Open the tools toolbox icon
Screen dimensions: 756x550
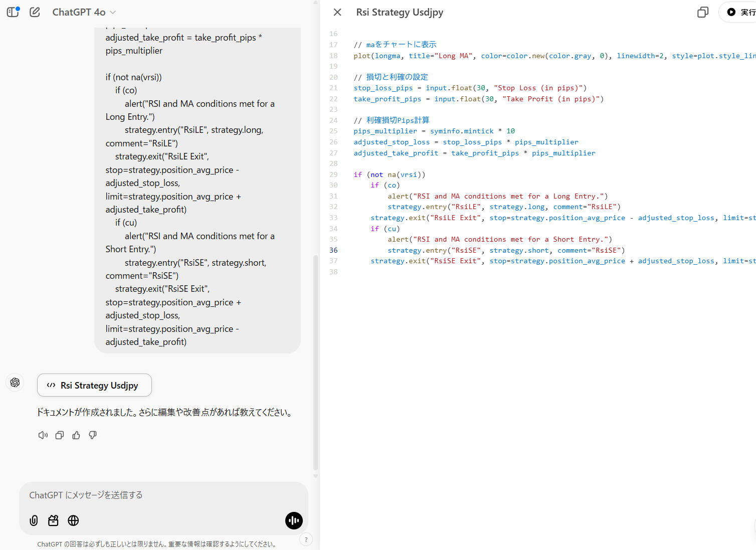(53, 520)
